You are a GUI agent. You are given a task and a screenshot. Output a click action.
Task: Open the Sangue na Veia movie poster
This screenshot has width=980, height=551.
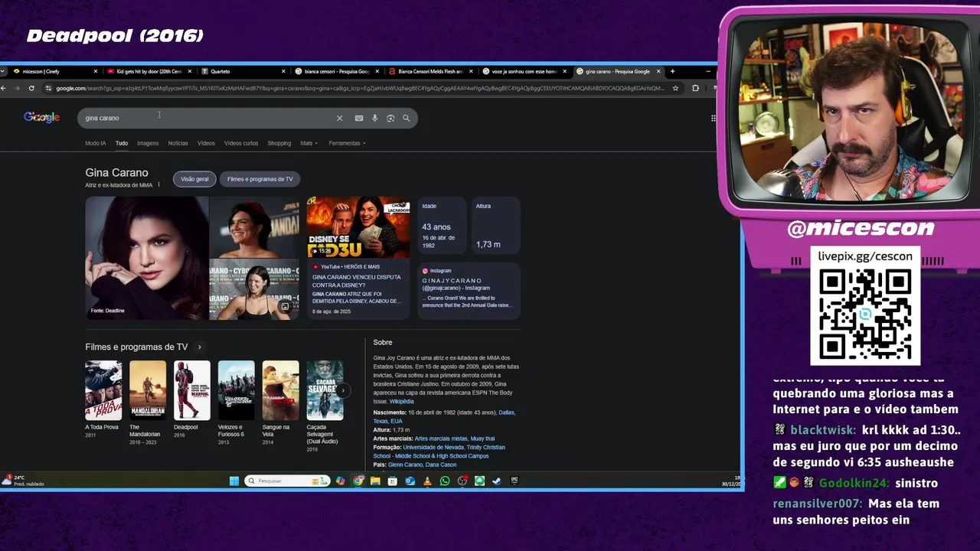tap(280, 390)
